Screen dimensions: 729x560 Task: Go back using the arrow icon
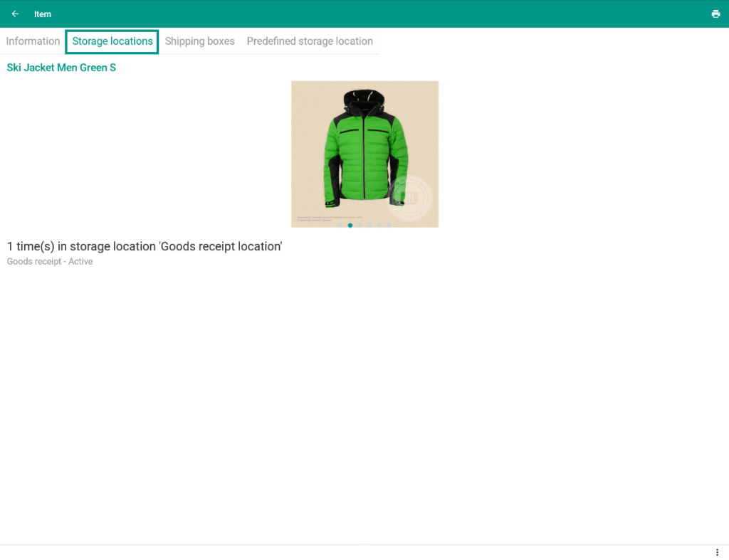tap(15, 14)
